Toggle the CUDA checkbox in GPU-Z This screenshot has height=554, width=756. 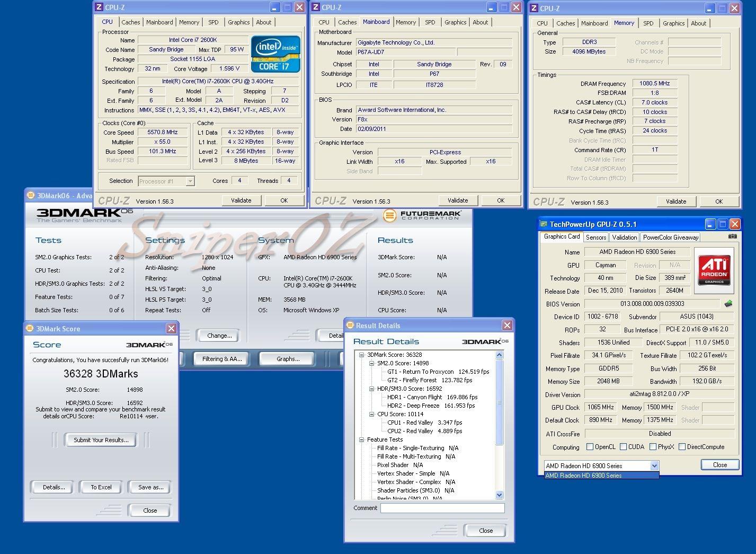623,447
